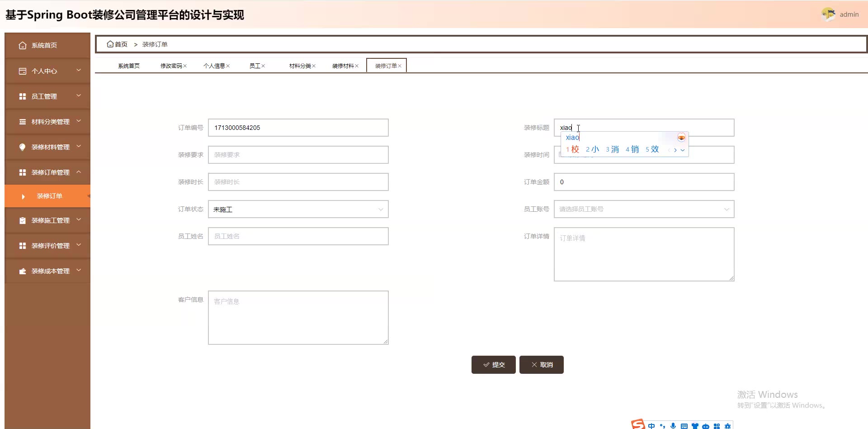
Task: Switch to the 修改密码 tab
Action: 171,66
